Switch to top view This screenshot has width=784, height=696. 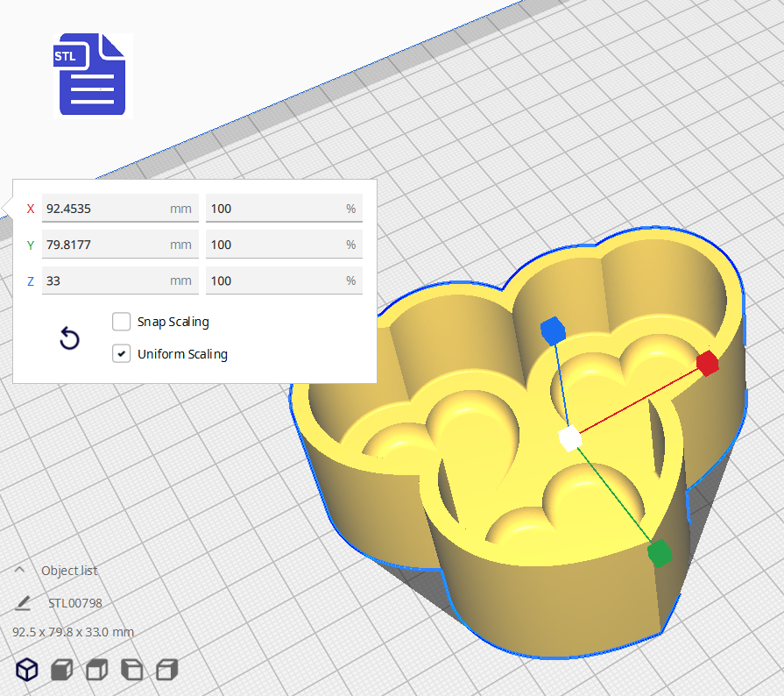point(95,669)
